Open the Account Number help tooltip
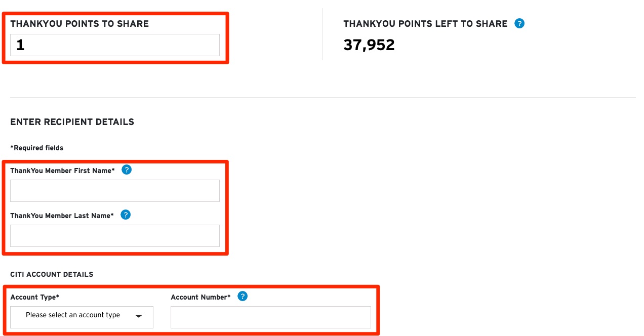Image resolution: width=644 pixels, height=336 pixels. coord(243,296)
